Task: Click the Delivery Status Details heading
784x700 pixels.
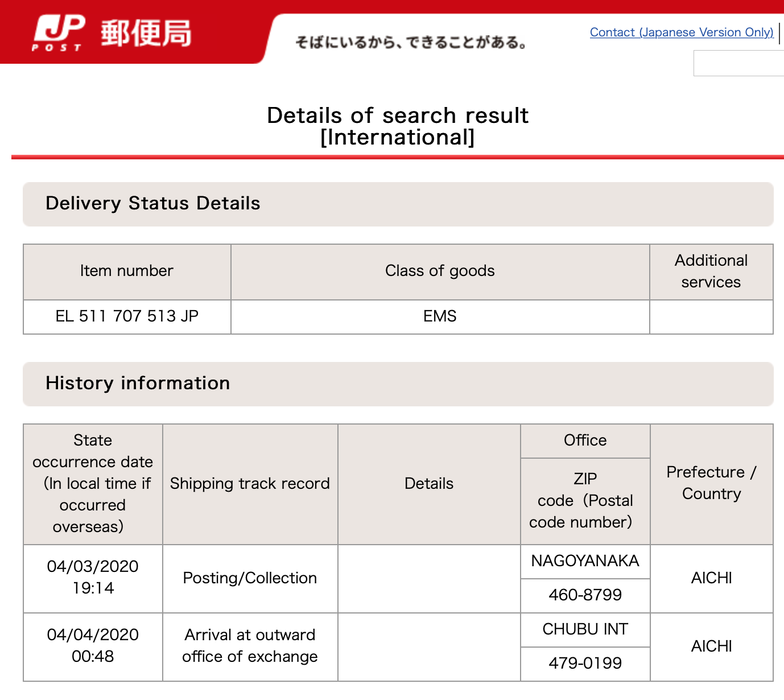Action: click(x=153, y=203)
